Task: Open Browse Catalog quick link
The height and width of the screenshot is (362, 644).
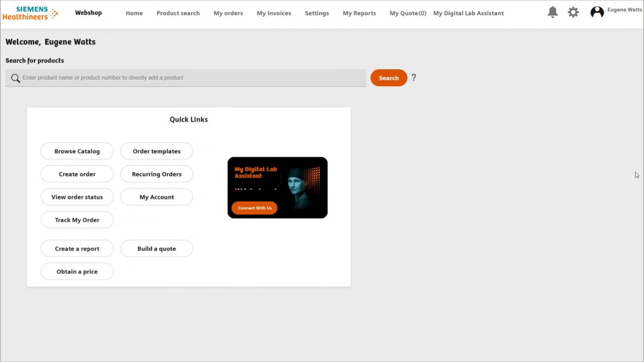Action: tap(77, 151)
